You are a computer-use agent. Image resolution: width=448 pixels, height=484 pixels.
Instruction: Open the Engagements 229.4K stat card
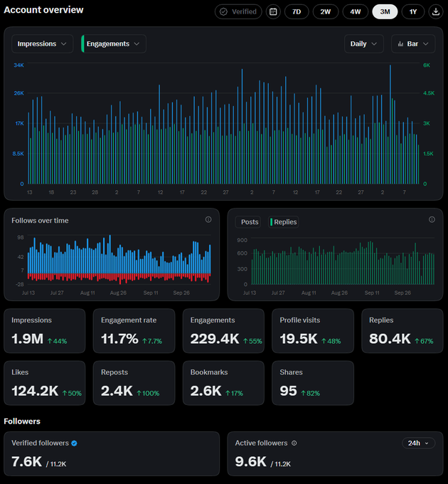(223, 330)
